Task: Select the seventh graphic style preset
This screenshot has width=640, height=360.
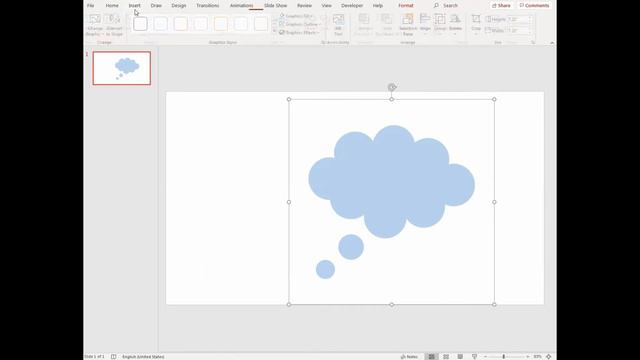Action: click(x=260, y=24)
